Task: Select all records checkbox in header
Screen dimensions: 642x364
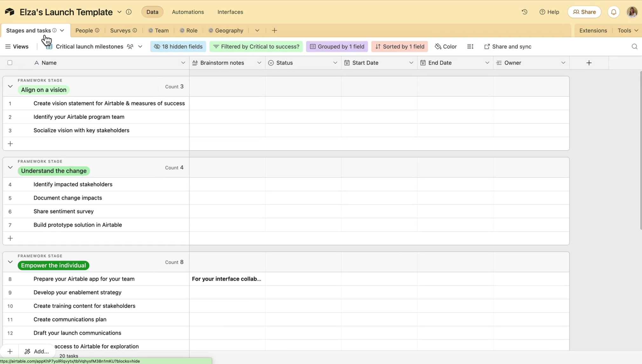Action: click(x=10, y=63)
